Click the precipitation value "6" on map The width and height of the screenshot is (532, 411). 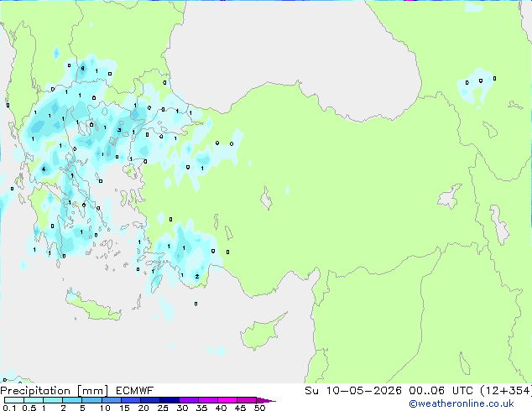pyautogui.click(x=81, y=67)
